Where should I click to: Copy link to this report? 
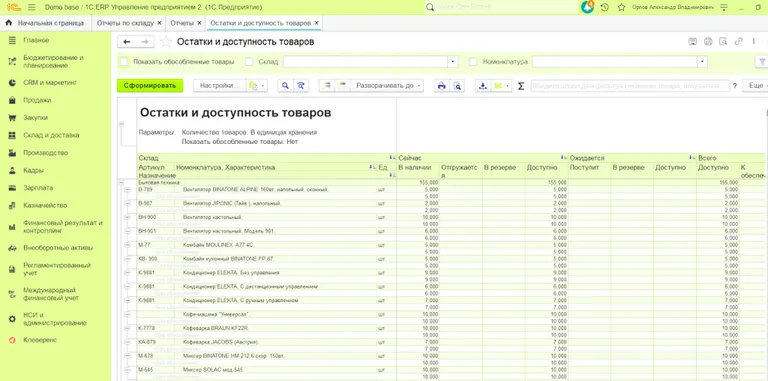pos(738,42)
